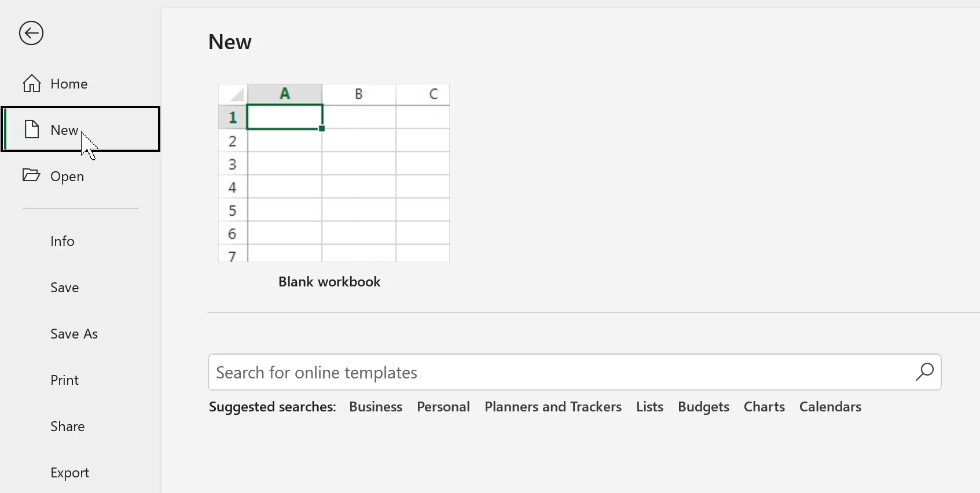Choose Save As from the sidebar

(74, 334)
